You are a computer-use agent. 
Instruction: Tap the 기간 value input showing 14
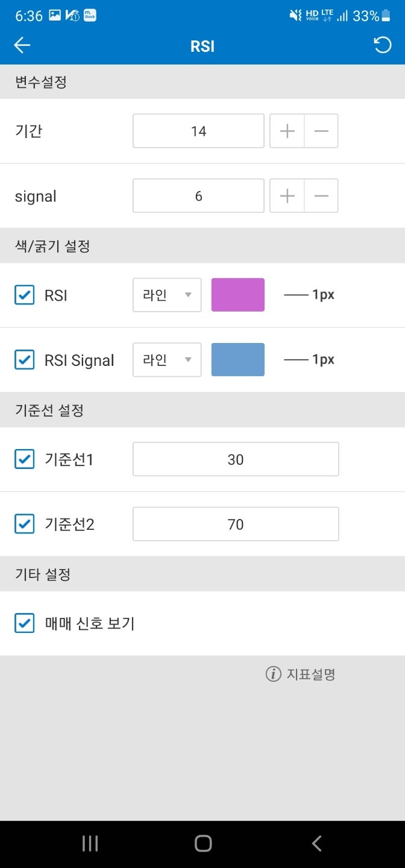click(198, 131)
